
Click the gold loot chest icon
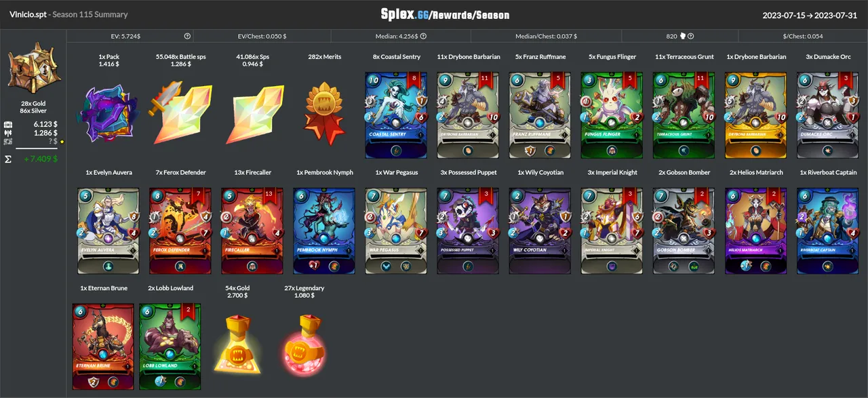tap(33, 68)
